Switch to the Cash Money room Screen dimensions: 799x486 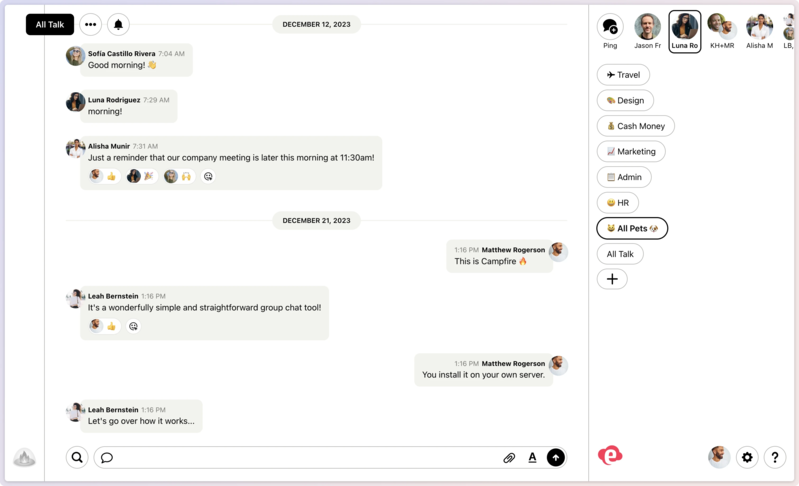coord(635,126)
